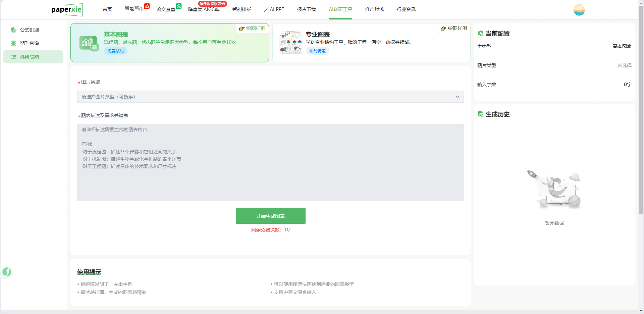Screen dimensions: 644x314
Task: Expand the 图片类型 dropdown selector
Action: 270,97
